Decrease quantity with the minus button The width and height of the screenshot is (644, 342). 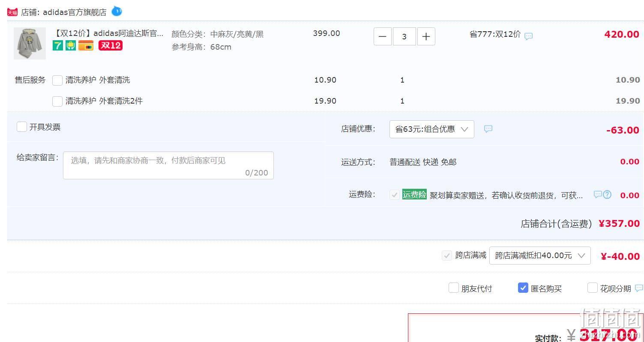coord(382,36)
